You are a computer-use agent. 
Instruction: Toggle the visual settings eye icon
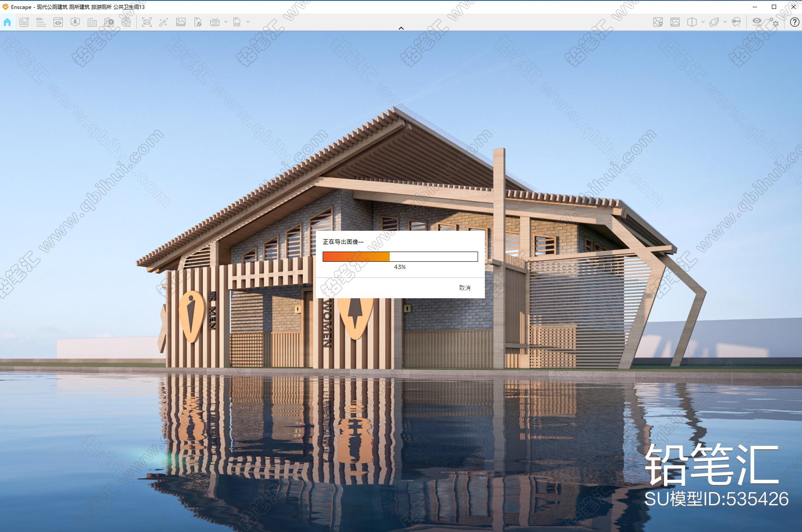click(757, 21)
